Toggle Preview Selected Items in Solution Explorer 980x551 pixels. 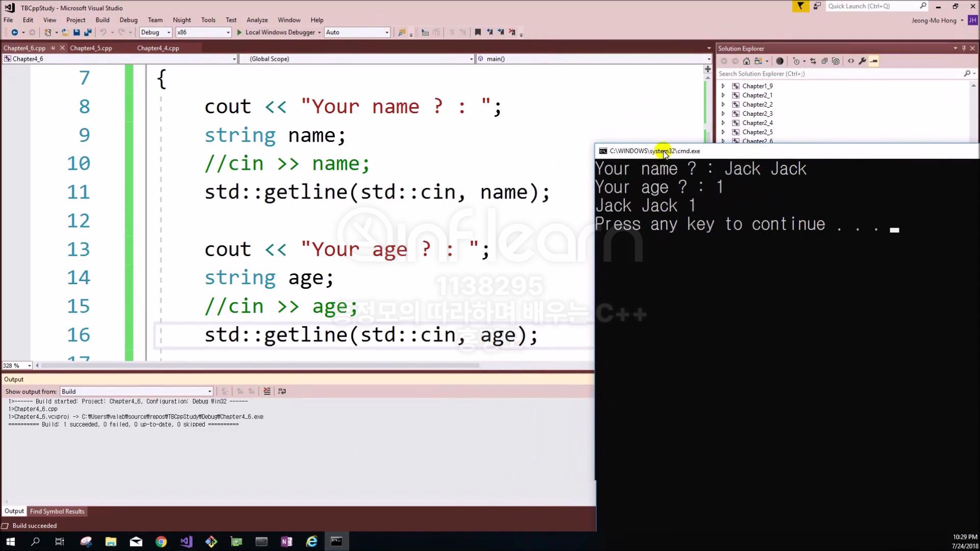[874, 61]
